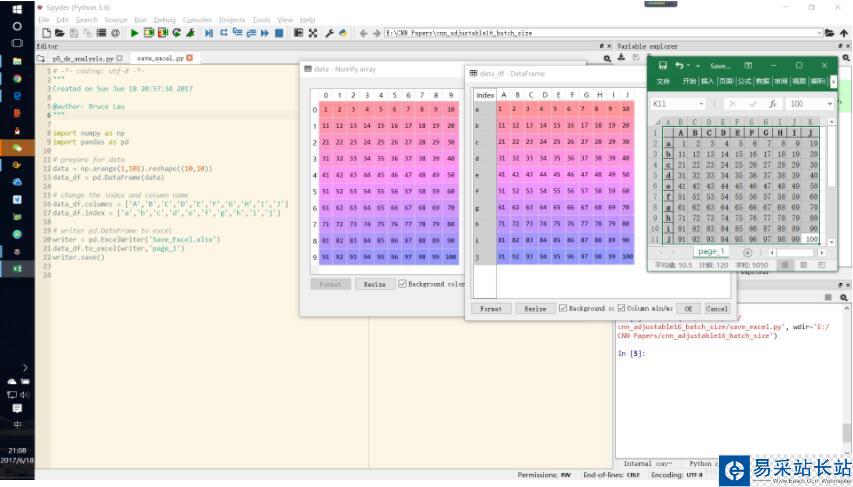The width and height of the screenshot is (853, 487).
Task: Click the Excel formula bar input field
Action: (x=805, y=104)
